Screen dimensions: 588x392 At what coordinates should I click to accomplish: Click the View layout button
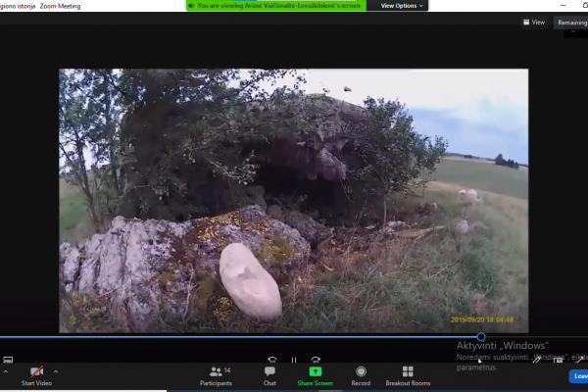pyautogui.click(x=534, y=23)
